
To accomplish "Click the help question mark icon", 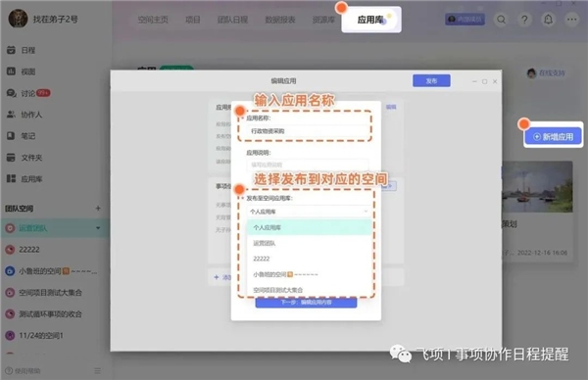I will [524, 20].
